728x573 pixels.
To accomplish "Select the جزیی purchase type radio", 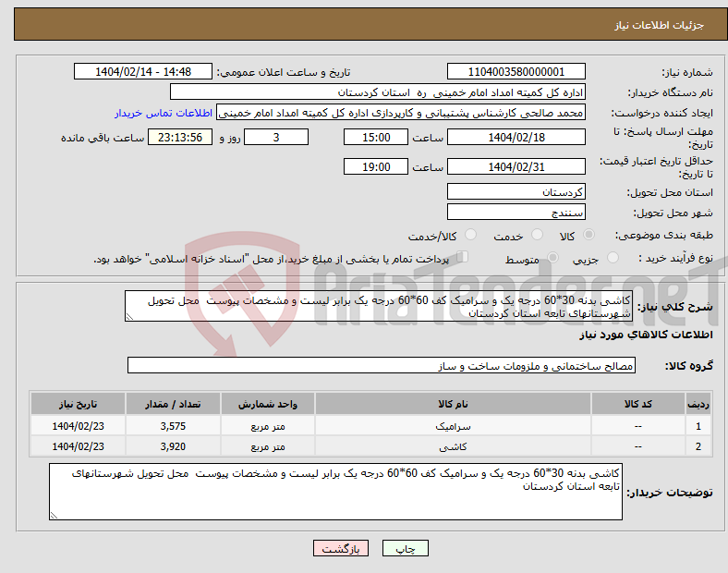I will (x=613, y=257).
